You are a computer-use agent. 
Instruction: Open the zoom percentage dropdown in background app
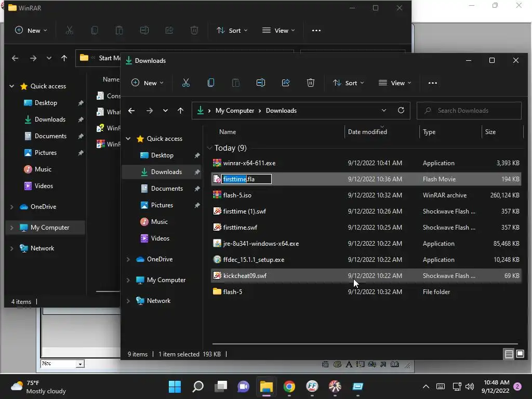[x=80, y=364]
